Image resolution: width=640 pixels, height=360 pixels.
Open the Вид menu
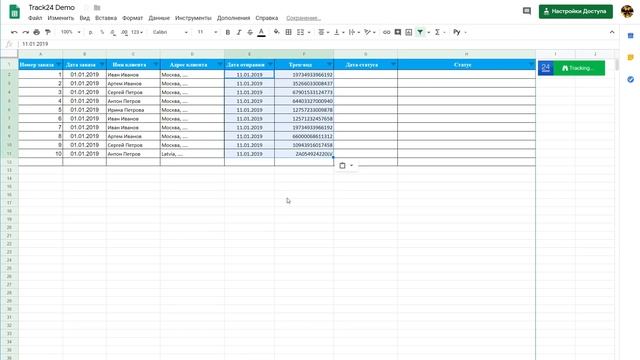(84, 18)
